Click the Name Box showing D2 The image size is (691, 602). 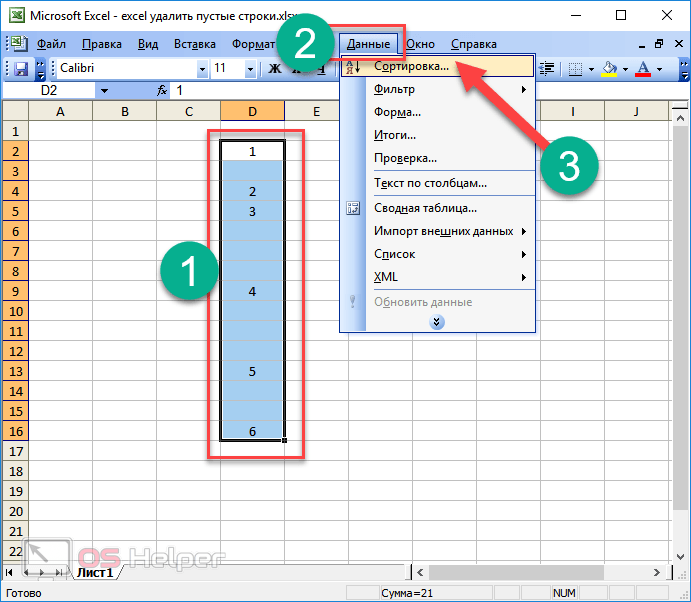(x=49, y=91)
